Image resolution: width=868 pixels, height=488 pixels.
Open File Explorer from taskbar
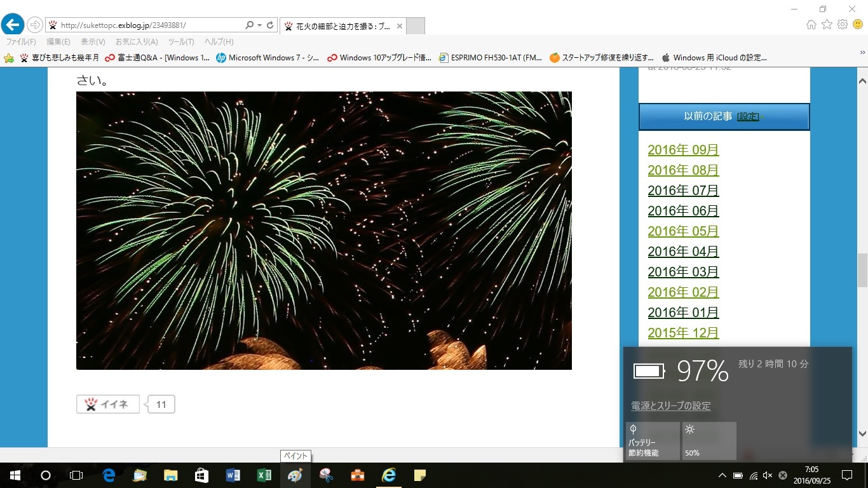tap(171, 475)
